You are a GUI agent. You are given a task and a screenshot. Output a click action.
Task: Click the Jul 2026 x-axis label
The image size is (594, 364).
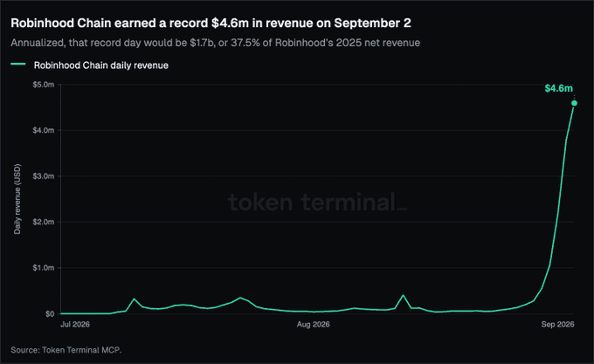point(75,324)
